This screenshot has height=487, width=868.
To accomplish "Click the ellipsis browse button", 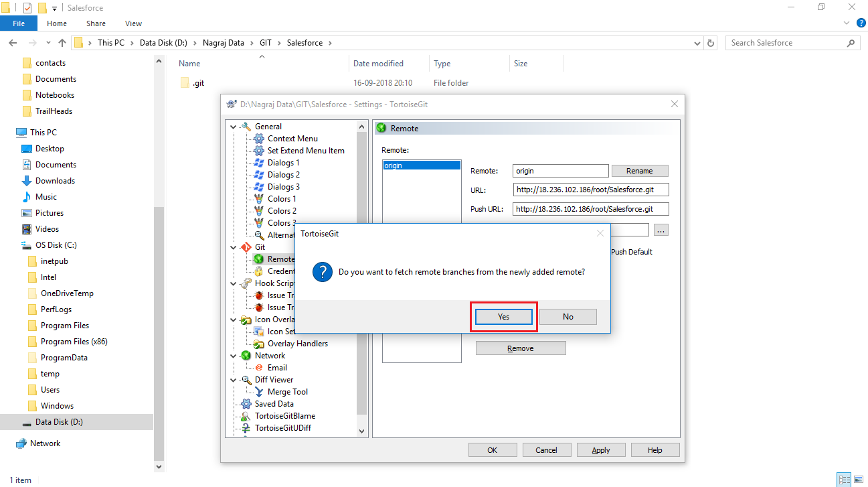I will click(x=661, y=230).
